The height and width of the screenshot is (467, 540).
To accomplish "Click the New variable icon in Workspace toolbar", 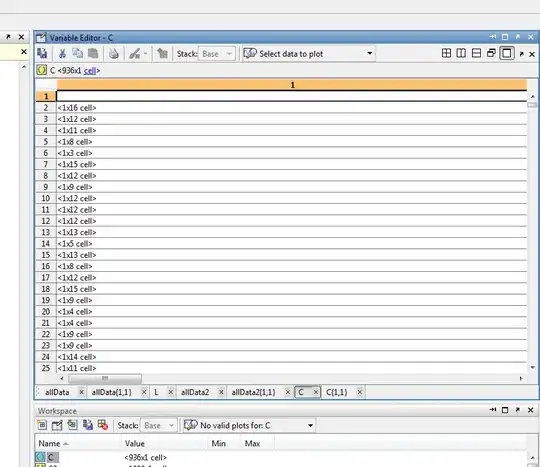I will pyautogui.click(x=42, y=425).
